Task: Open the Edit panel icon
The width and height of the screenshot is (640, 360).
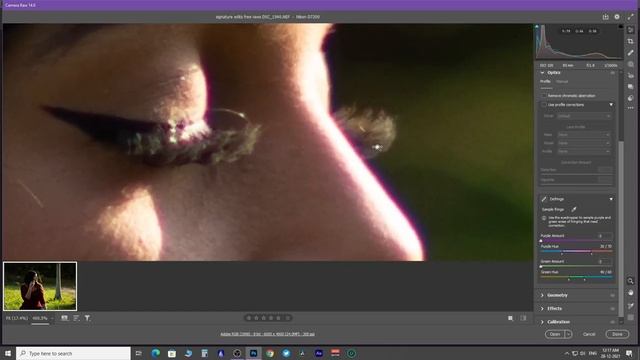Action: pos(631,30)
